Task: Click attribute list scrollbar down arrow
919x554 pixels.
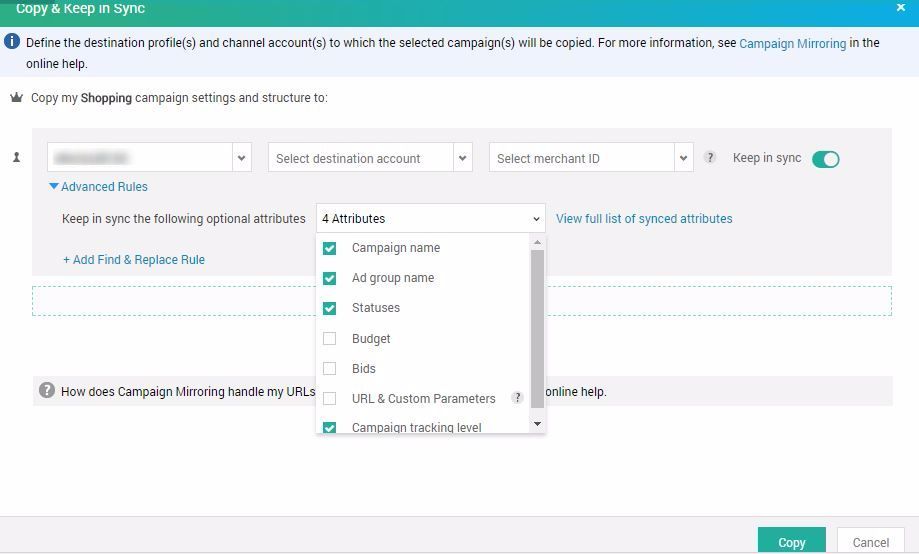Action: point(537,424)
